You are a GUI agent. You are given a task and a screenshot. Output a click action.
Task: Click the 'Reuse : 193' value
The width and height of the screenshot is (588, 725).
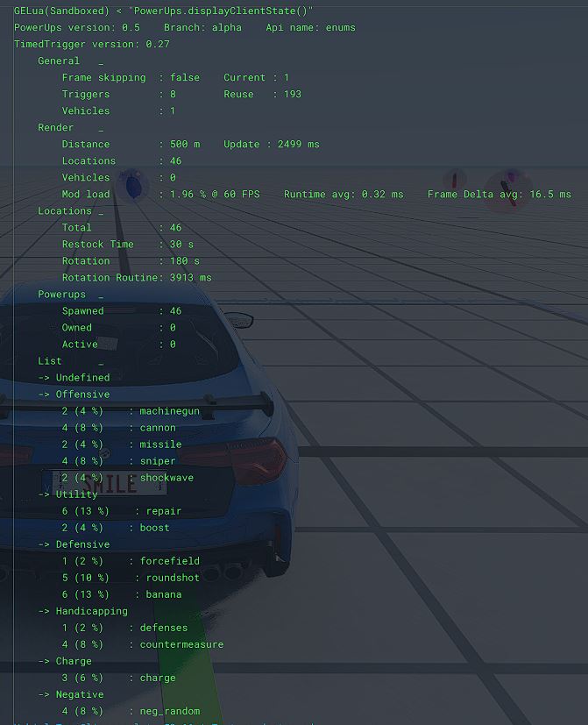[263, 94]
